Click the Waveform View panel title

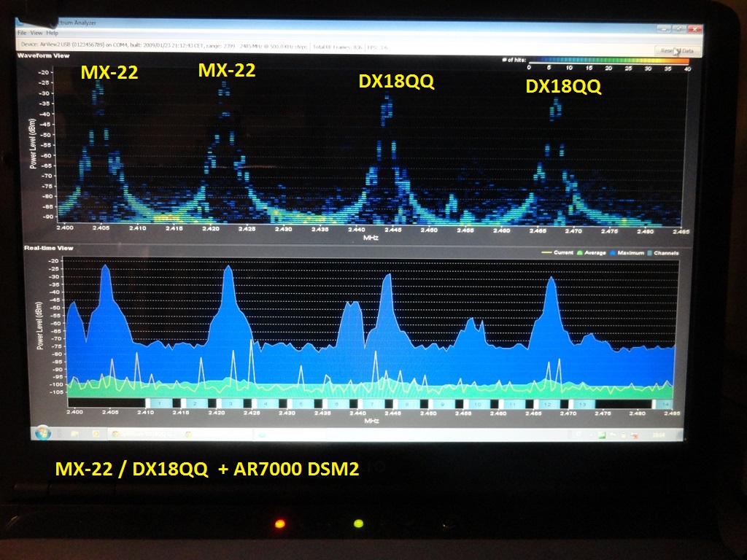(x=44, y=55)
